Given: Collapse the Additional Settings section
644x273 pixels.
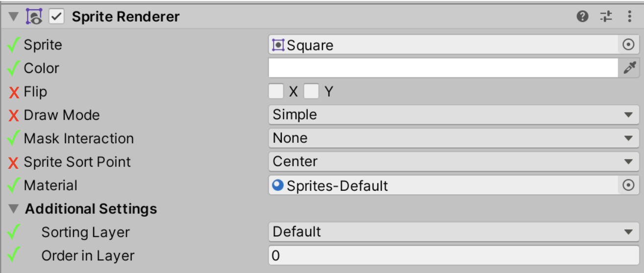Looking at the screenshot, I should [13, 209].
